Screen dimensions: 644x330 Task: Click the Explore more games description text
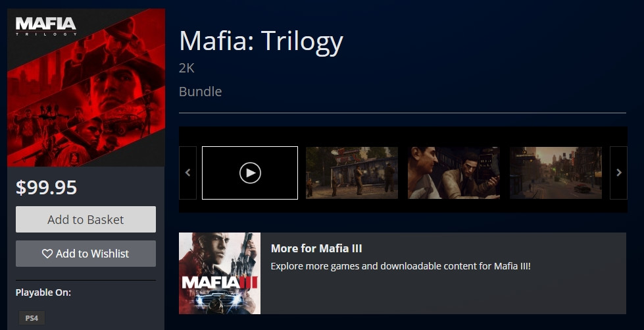401,266
